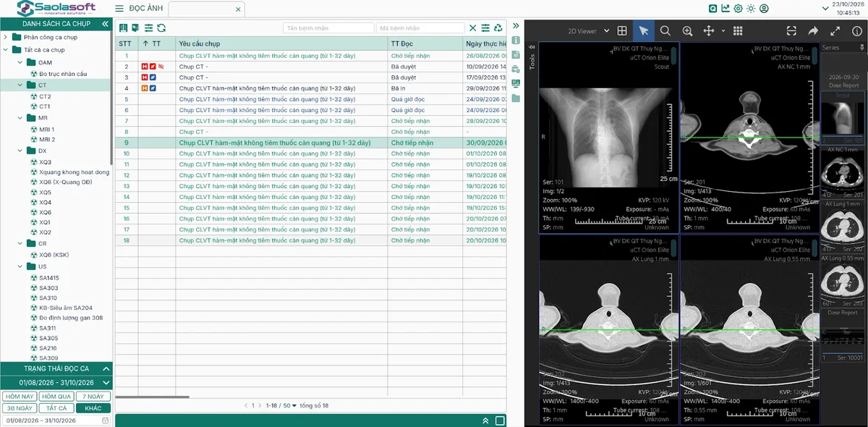Click the horizontal scrollbar under the case table
The image size is (868, 427).
pyautogui.click(x=152, y=397)
